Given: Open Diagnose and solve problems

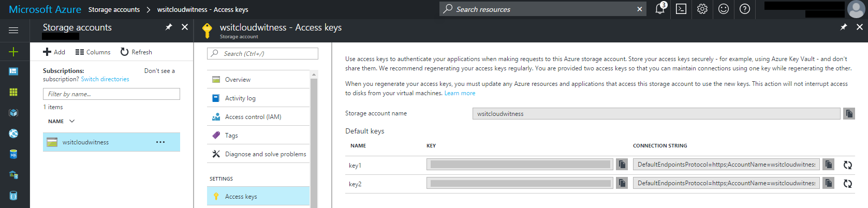Looking at the screenshot, I should click(258, 154).
